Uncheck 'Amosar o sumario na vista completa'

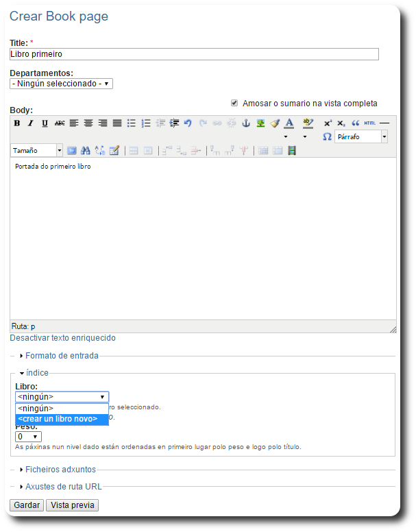coord(234,103)
